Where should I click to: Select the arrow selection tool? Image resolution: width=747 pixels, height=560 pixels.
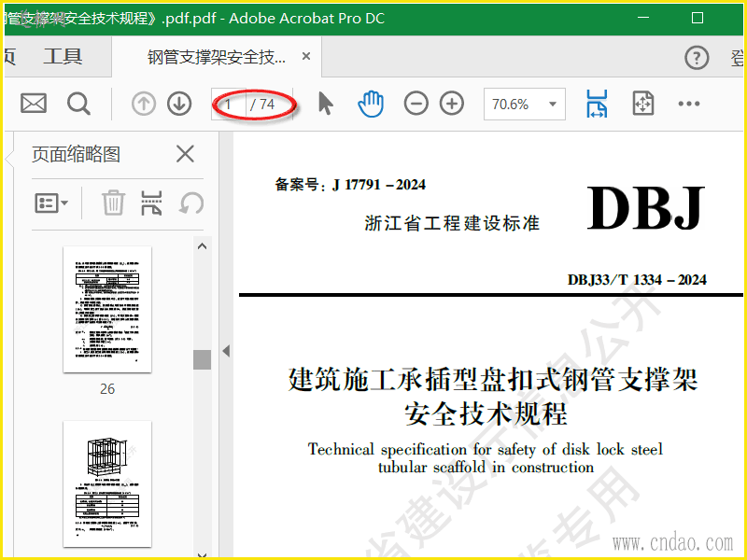tap(325, 104)
